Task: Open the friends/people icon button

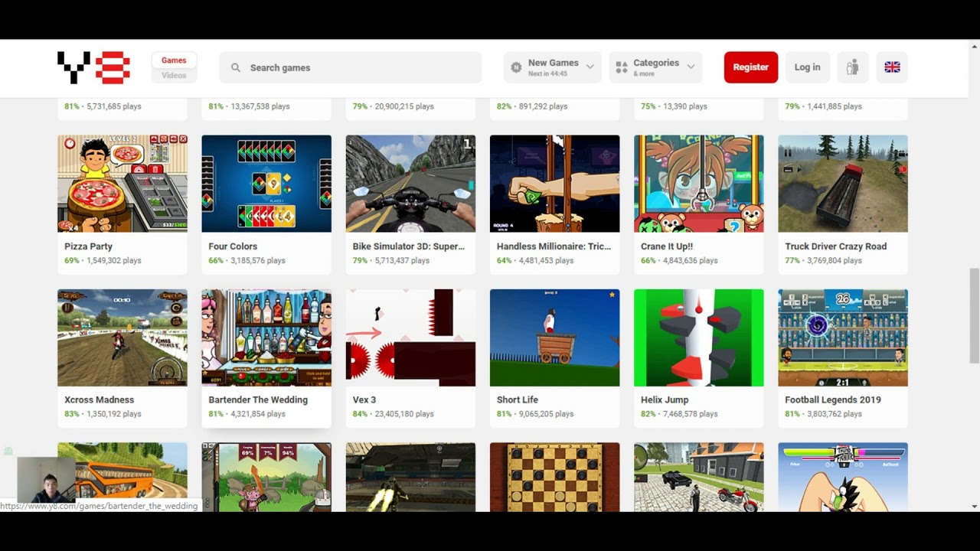Action: point(852,67)
